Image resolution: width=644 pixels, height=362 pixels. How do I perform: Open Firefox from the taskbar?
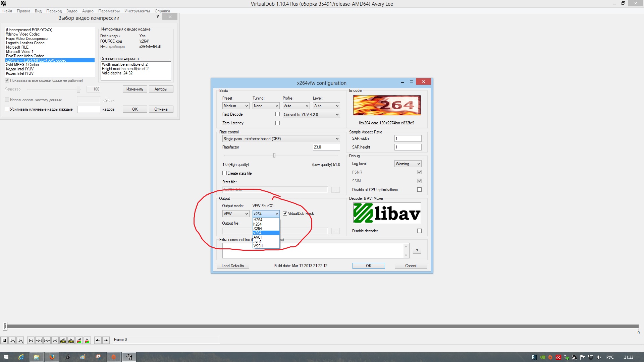click(x=52, y=357)
